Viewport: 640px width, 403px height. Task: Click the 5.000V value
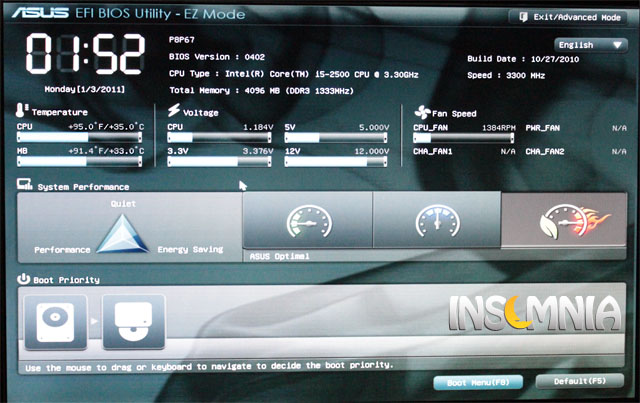point(374,127)
